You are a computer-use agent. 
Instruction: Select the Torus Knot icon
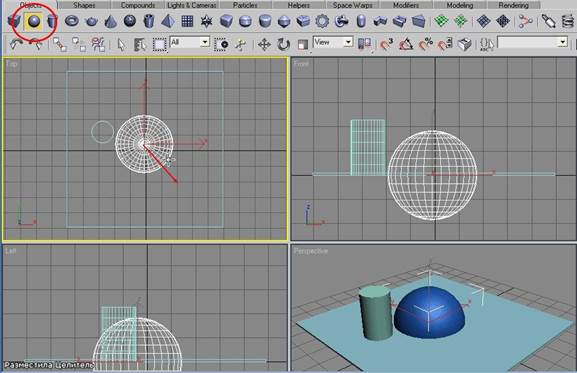[341, 21]
